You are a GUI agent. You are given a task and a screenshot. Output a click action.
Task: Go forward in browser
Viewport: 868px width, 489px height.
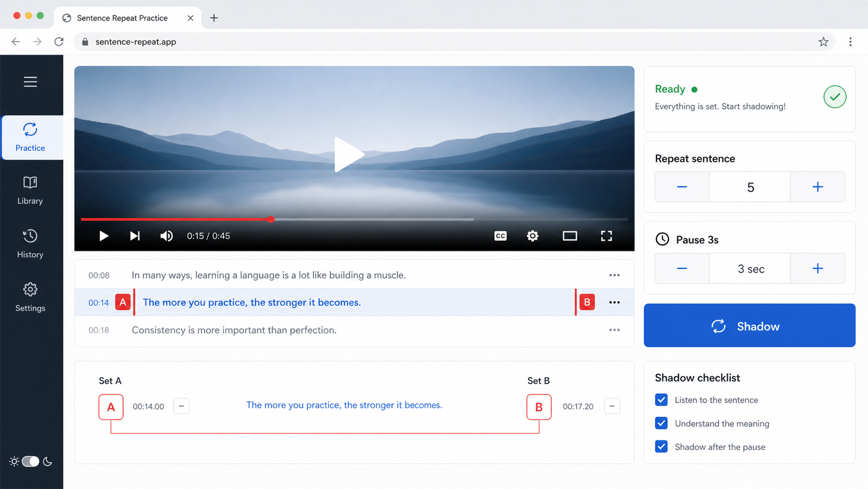point(37,42)
